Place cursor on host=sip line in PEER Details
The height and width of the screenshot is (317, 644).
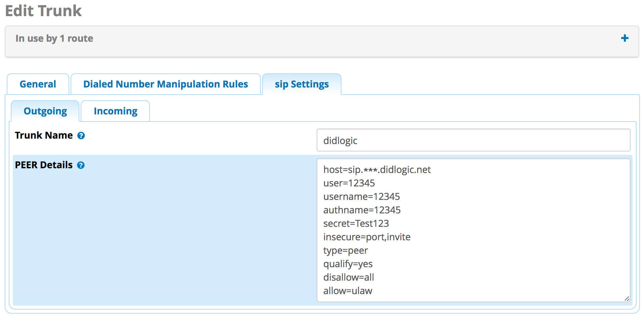376,170
